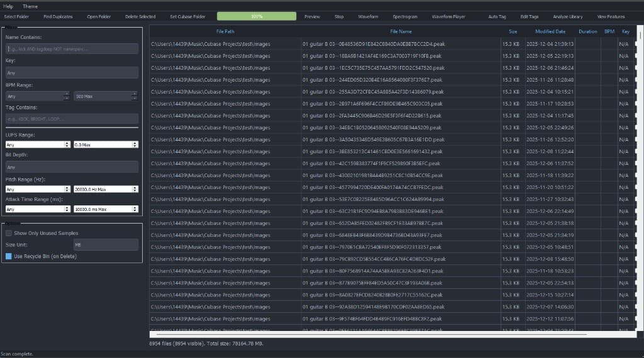Run Find Duplicates from the toolbar
644x358 pixels.
58,16
